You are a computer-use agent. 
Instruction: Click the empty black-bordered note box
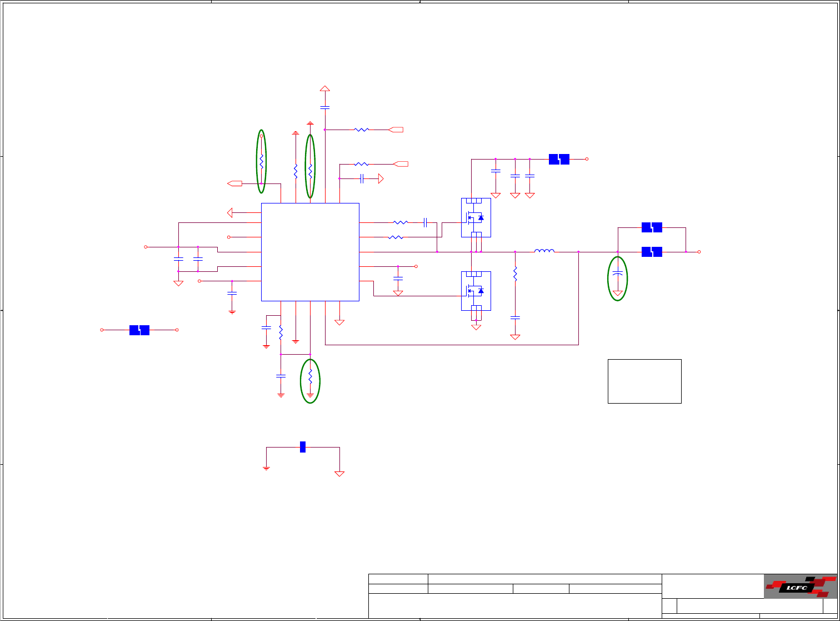644,381
